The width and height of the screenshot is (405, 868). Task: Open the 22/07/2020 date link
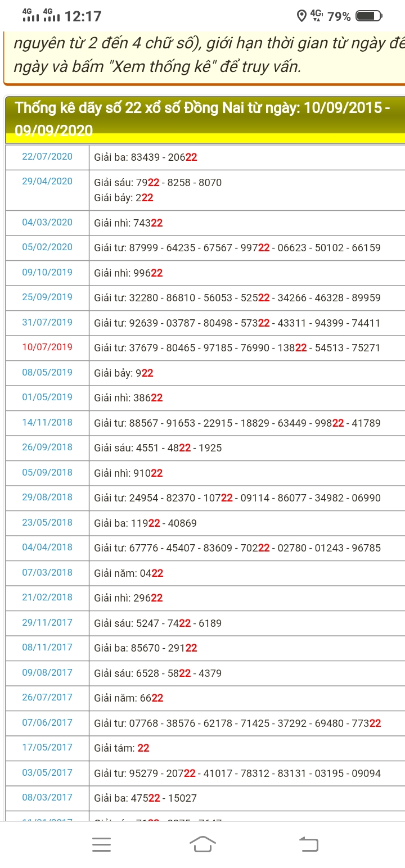click(47, 157)
